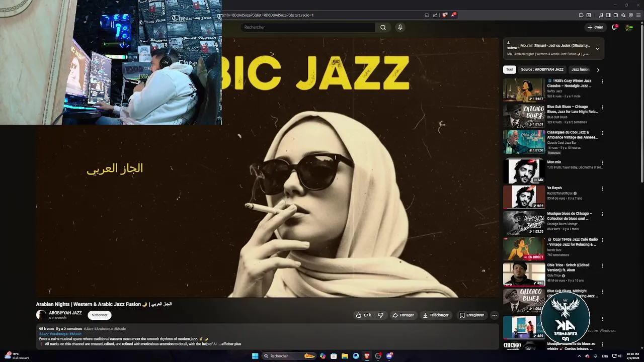
Task: Select Source : AROBIYYAH JAZZ chip
Action: [542, 69]
